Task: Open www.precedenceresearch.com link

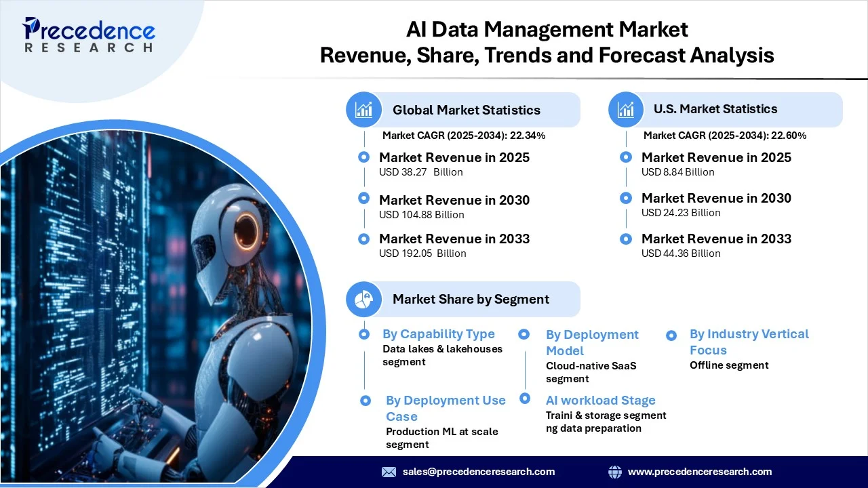Action: point(700,472)
